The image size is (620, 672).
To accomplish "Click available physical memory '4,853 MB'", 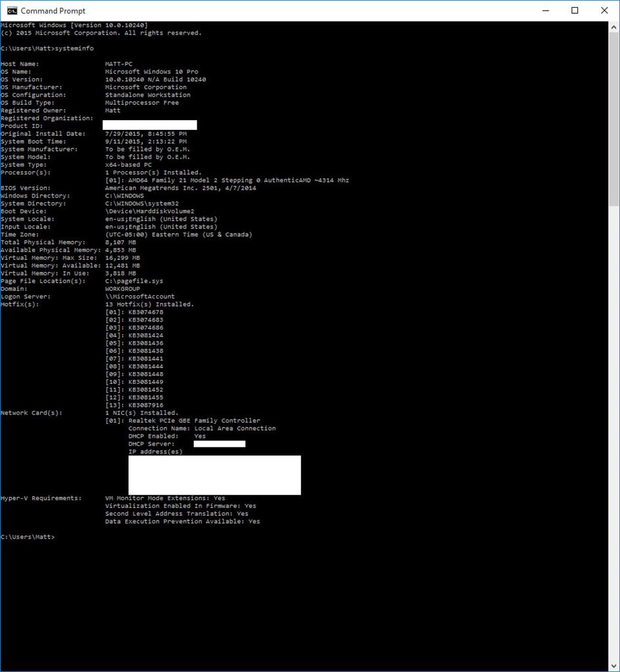I will coord(121,250).
